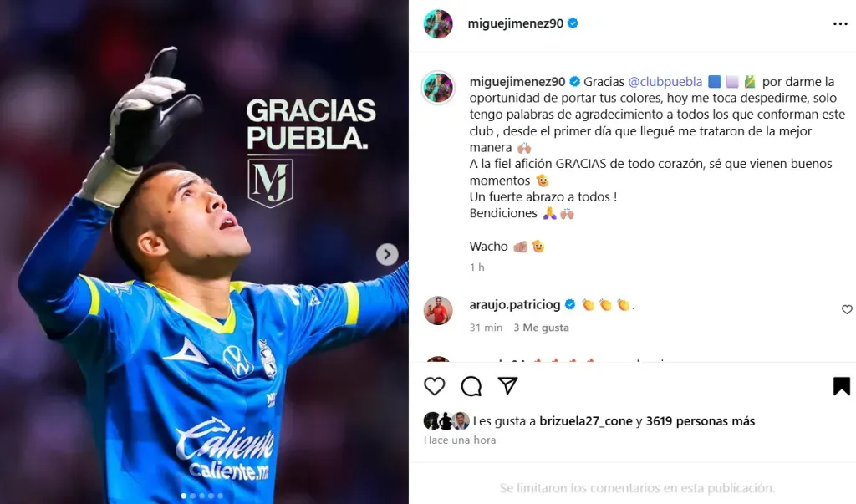Open miguejimenez90 header profile picture
This screenshot has height=504, width=856.
[438, 24]
